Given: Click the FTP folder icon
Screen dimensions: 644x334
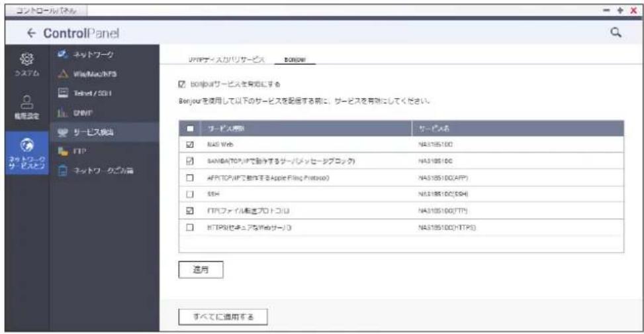Looking at the screenshot, I should [62, 151].
